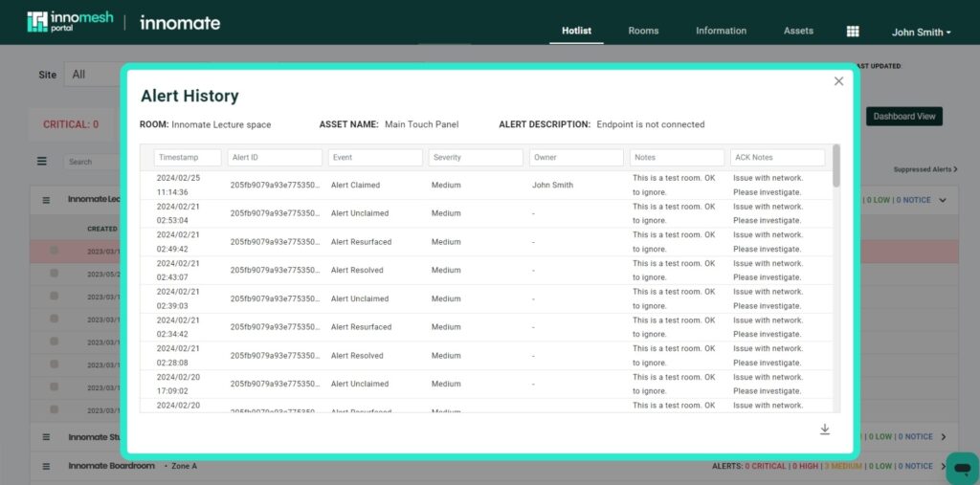Expand the Innomate Boardroom row chevron
Image resolution: width=980 pixels, height=485 pixels.
[944, 466]
